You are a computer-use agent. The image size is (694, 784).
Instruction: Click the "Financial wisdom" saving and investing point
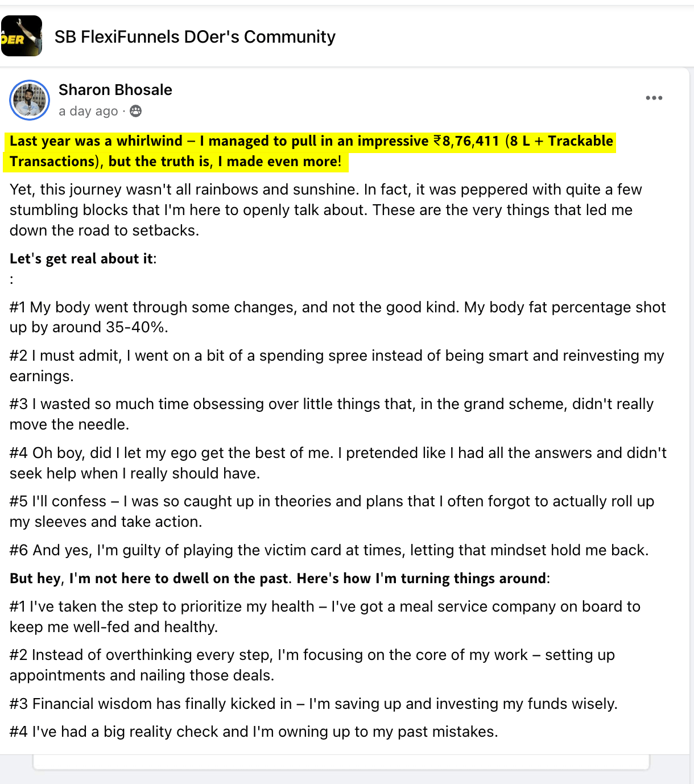click(313, 704)
